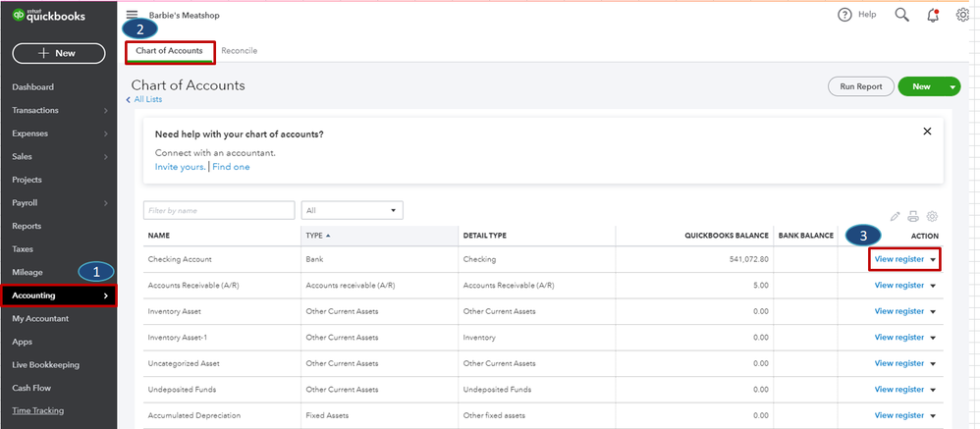The image size is (980, 429).
Task: Expand the Transactions sidebar chevron
Action: (x=106, y=111)
